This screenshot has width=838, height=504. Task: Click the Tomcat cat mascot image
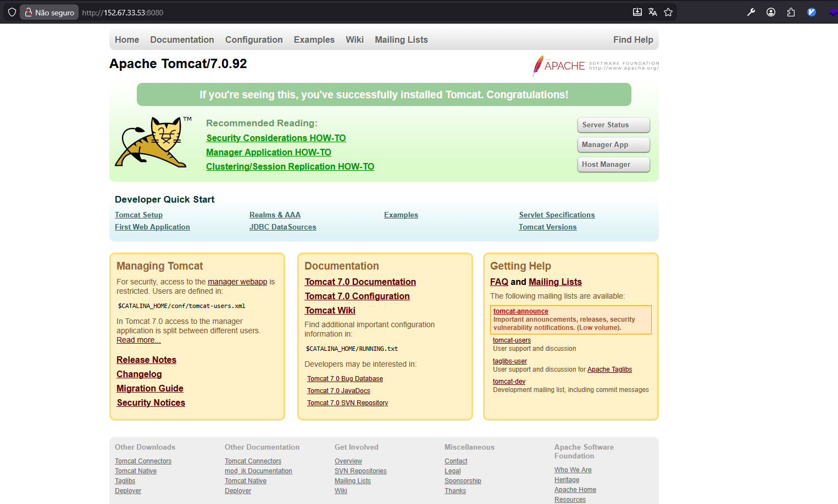click(149, 142)
